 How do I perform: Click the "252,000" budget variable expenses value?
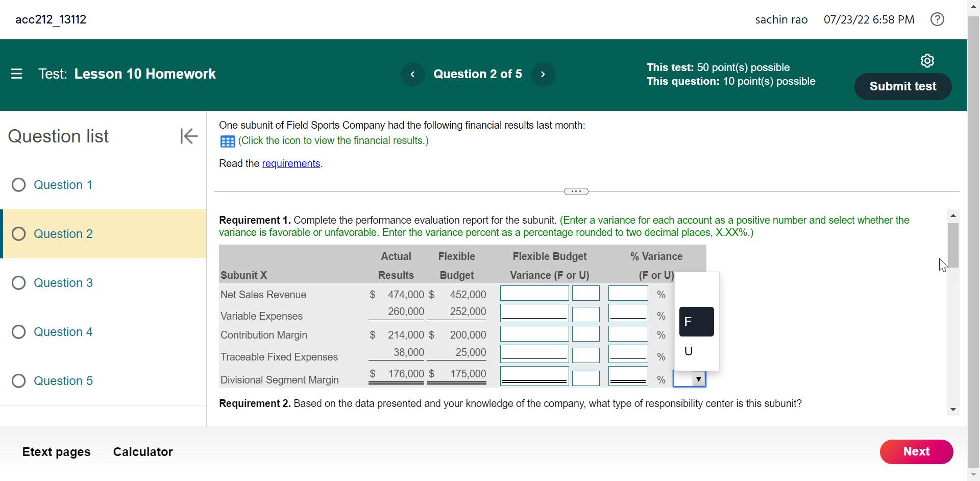(468, 311)
